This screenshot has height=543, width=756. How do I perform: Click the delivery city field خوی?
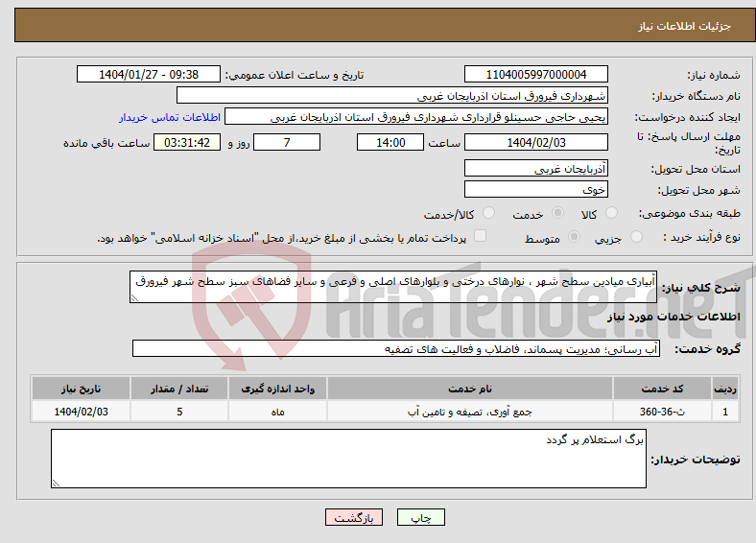535,189
